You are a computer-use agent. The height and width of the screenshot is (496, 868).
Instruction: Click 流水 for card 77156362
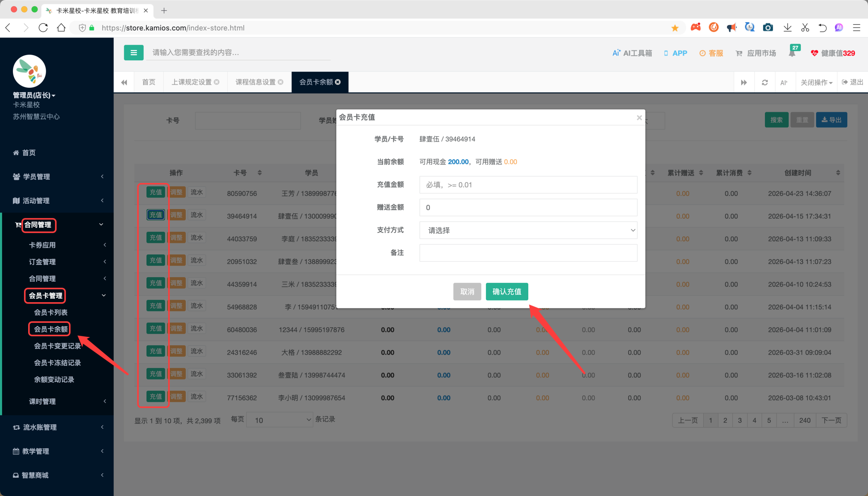coord(197,396)
